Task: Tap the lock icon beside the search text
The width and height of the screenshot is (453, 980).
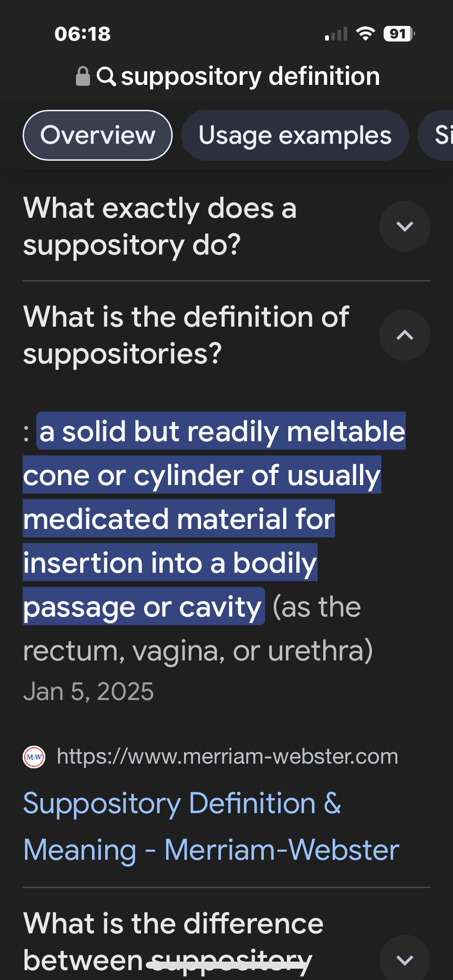Action: tap(83, 76)
